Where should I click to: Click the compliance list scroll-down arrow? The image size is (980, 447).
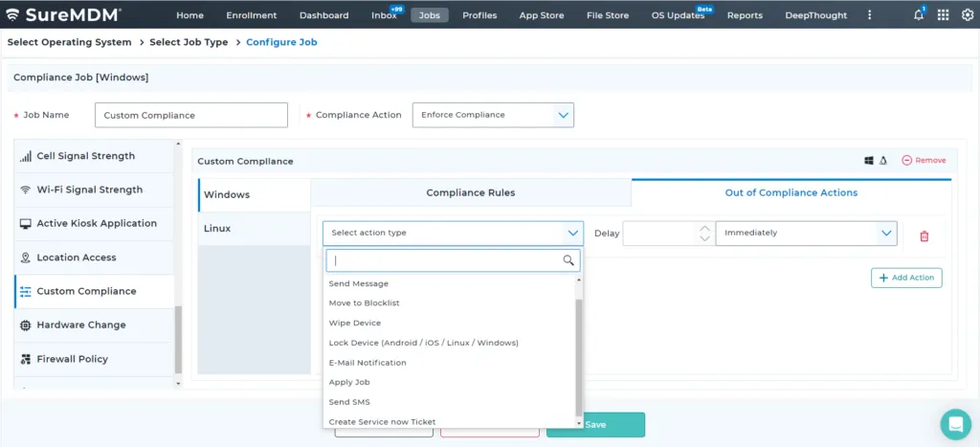pyautogui.click(x=178, y=383)
